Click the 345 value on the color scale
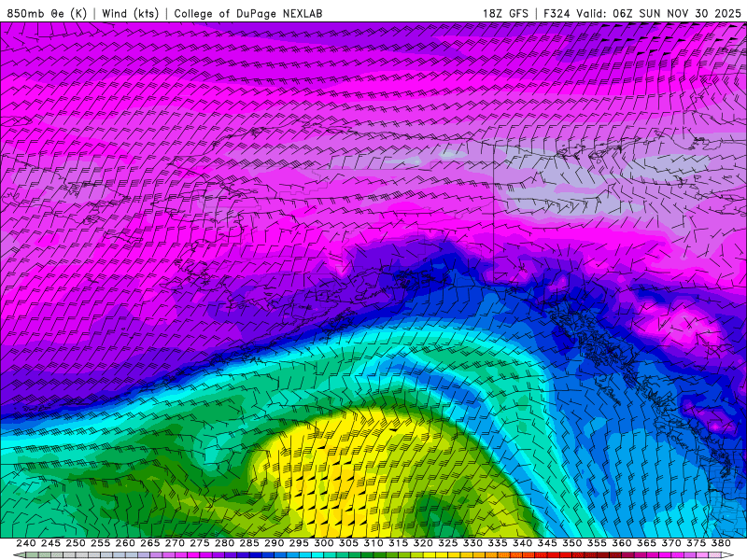 547,543
